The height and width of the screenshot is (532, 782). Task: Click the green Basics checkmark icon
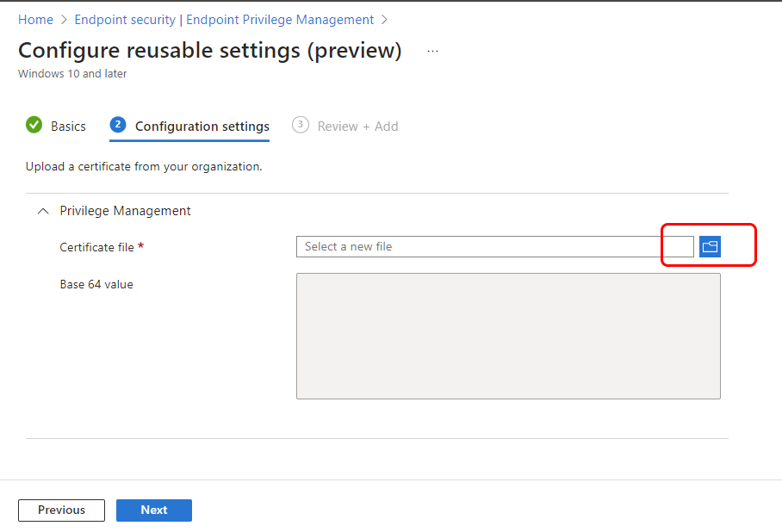point(34,125)
